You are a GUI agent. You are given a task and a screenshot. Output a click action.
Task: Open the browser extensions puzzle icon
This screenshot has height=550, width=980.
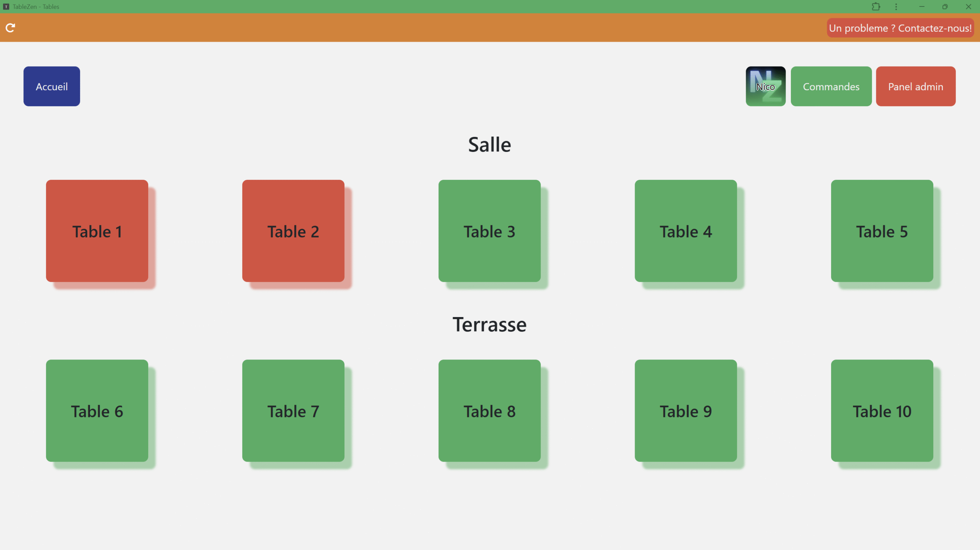[x=875, y=7]
